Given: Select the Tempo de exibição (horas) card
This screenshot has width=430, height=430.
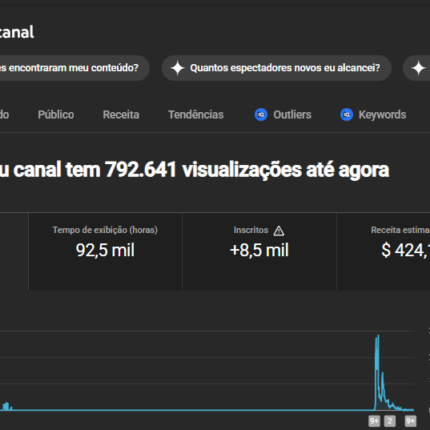Looking at the screenshot, I should click(x=105, y=252).
